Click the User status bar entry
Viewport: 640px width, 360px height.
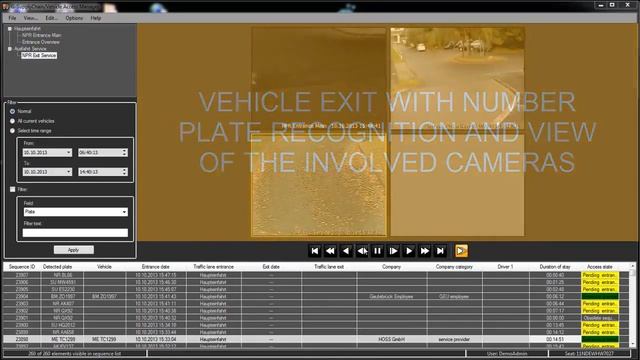(507, 353)
